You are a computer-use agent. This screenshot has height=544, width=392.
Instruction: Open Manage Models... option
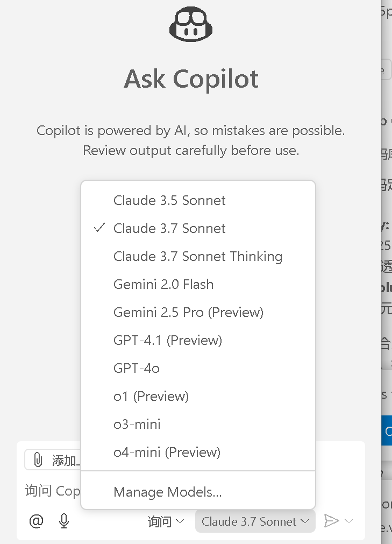pyautogui.click(x=167, y=492)
